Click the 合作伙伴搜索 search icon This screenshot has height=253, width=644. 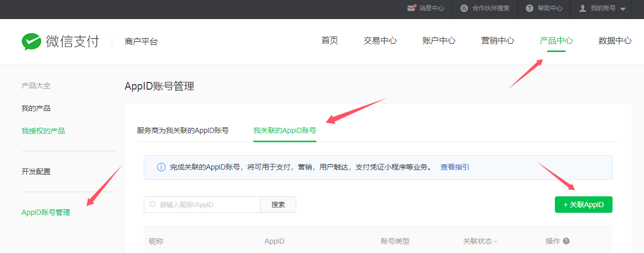pyautogui.click(x=464, y=8)
